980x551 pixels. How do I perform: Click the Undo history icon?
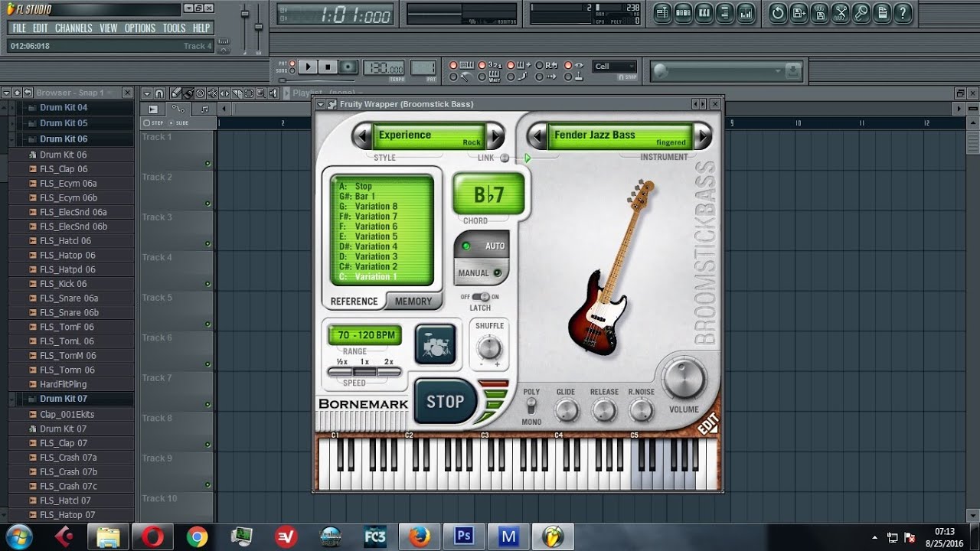click(778, 12)
